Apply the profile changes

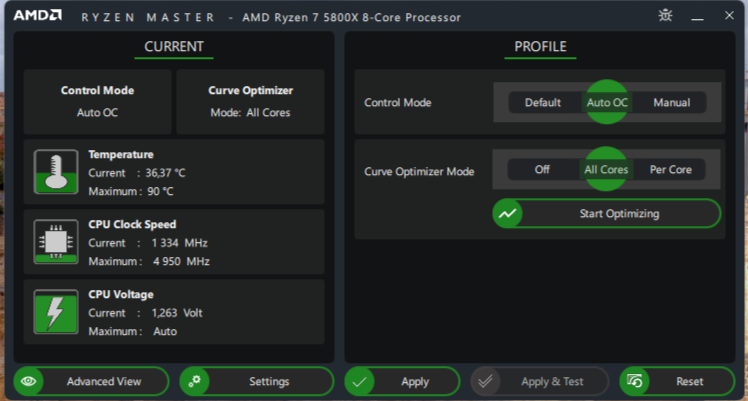click(x=402, y=381)
